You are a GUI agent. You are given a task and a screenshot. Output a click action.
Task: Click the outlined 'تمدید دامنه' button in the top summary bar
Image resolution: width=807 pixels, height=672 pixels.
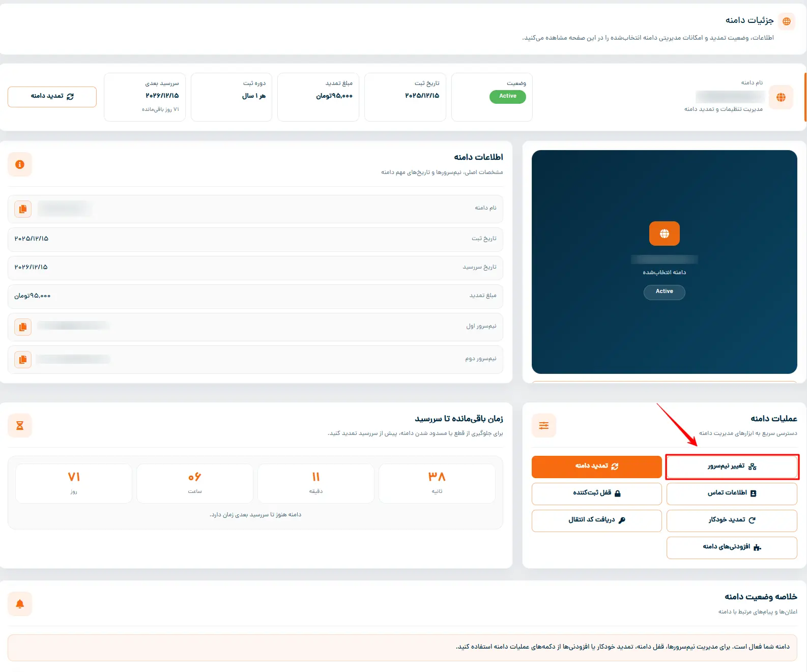click(x=52, y=97)
